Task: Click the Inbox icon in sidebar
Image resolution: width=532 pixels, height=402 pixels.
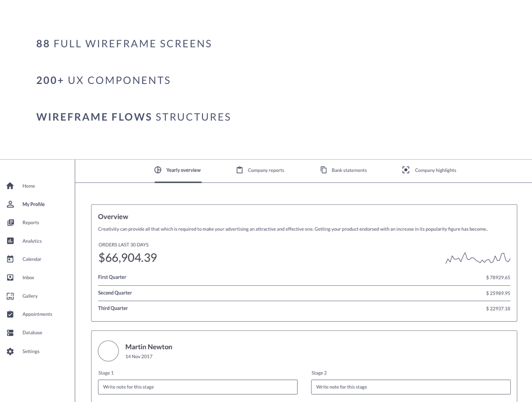Action: pyautogui.click(x=10, y=277)
